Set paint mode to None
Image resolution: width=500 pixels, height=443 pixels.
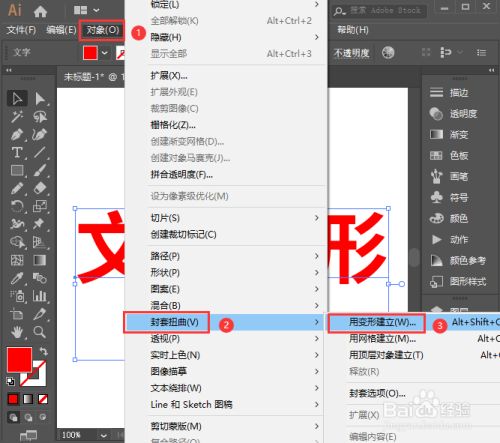pos(43,399)
